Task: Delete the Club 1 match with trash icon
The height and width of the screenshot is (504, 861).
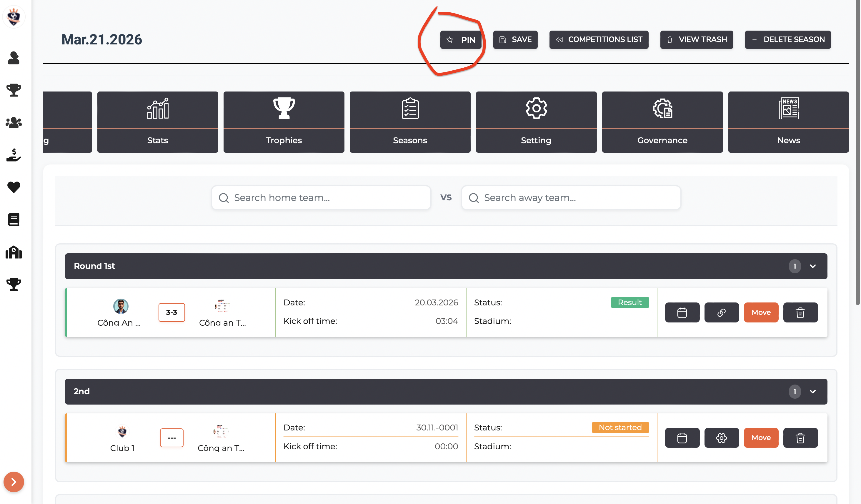Action: click(x=800, y=438)
